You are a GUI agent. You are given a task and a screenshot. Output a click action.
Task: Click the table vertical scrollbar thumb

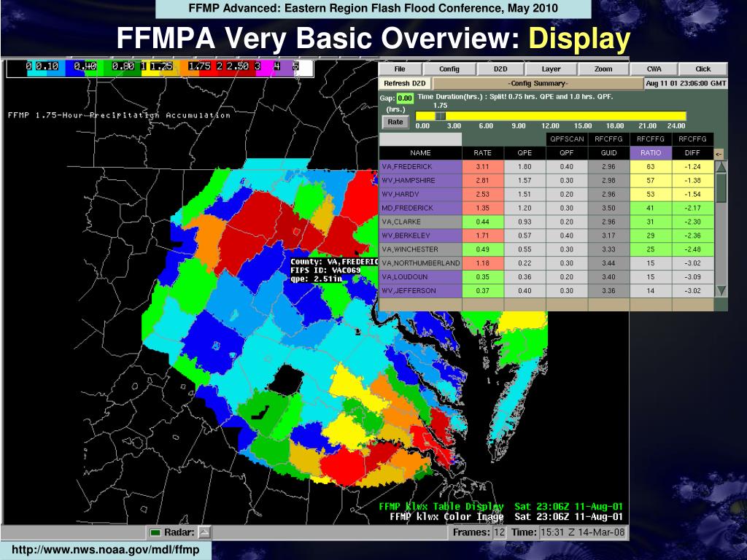point(721,188)
